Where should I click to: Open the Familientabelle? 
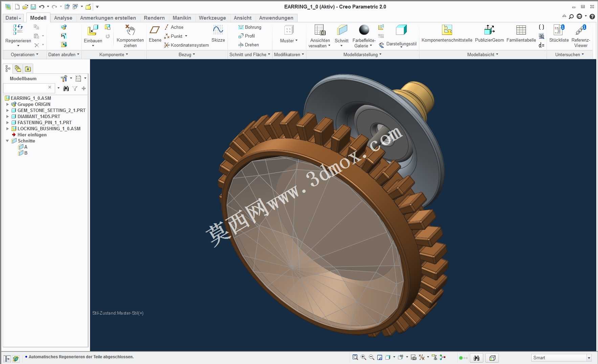[x=521, y=33]
